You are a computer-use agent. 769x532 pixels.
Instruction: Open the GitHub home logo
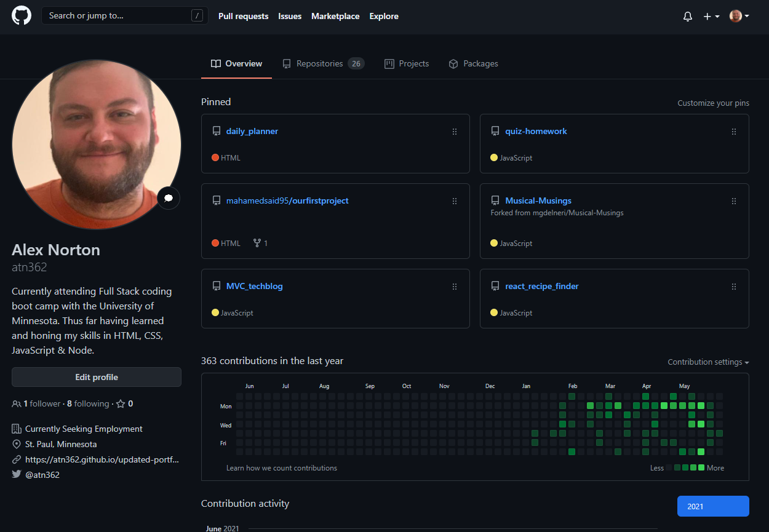[x=22, y=16]
